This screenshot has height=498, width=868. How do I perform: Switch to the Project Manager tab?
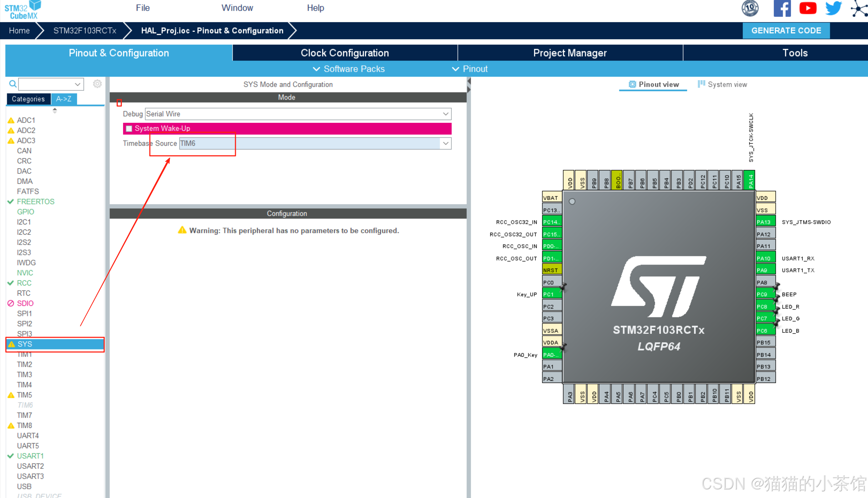[x=570, y=53]
